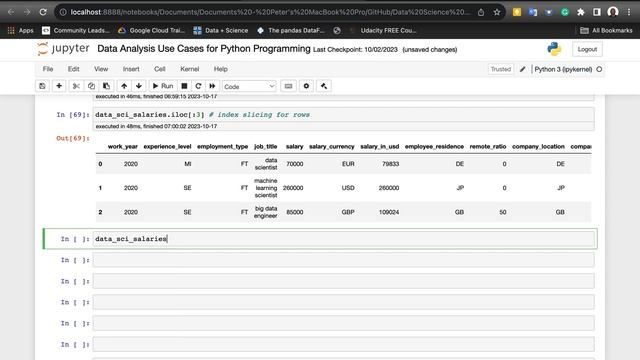Go forward in browser history

(27, 12)
